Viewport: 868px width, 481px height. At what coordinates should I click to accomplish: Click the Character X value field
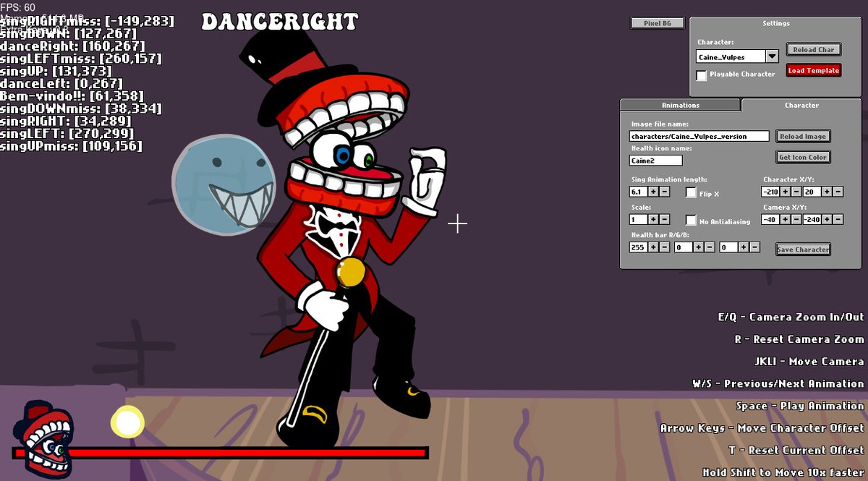pyautogui.click(x=770, y=192)
